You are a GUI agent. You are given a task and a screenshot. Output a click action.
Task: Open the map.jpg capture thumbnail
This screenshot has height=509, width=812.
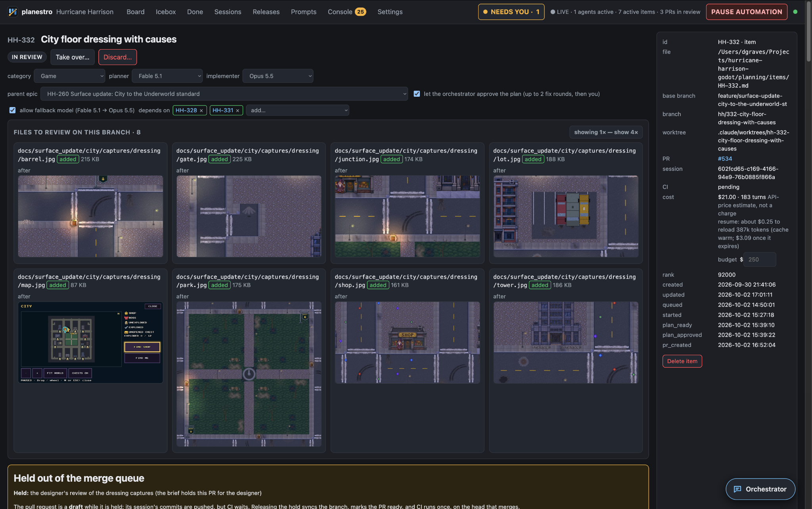click(x=90, y=343)
